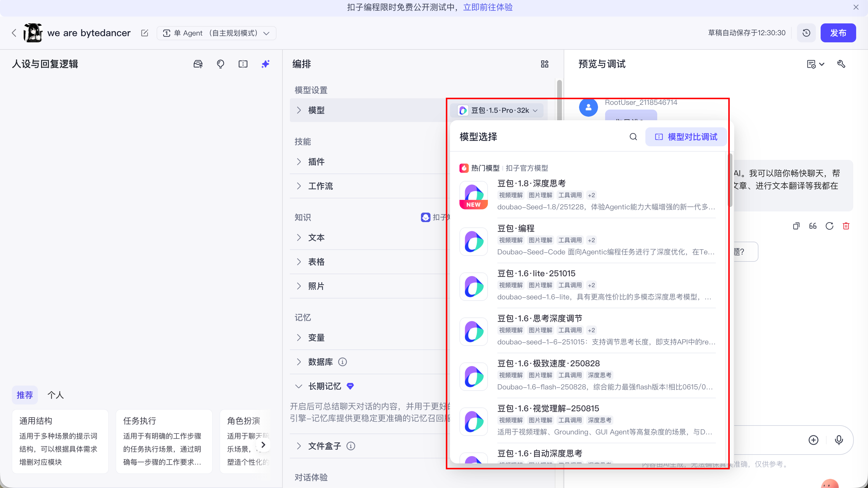Open the 单 Agent mode dropdown
This screenshot has height=488, width=868.
pos(216,33)
